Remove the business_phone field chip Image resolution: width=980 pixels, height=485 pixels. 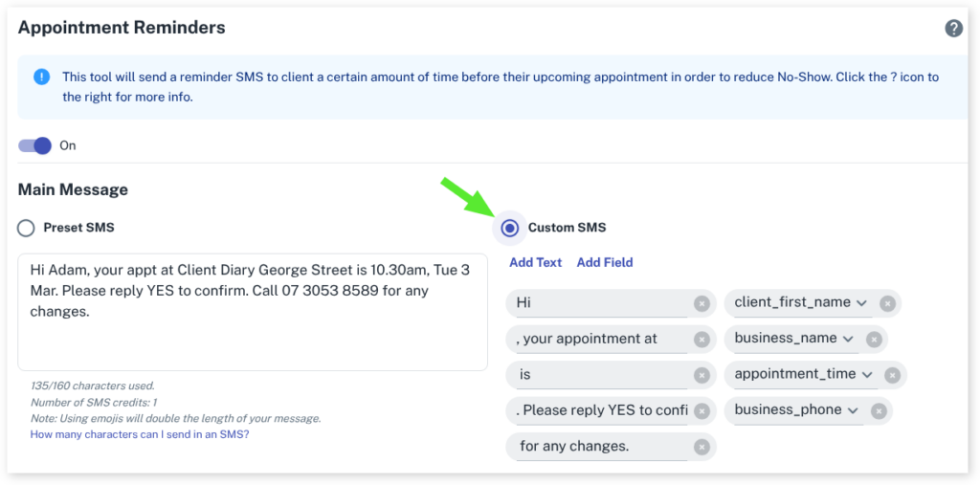[877, 411]
